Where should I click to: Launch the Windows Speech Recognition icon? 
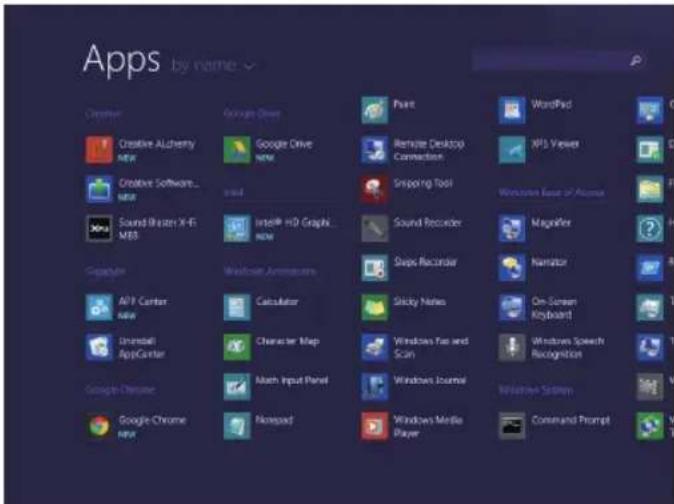pyautogui.click(x=512, y=347)
